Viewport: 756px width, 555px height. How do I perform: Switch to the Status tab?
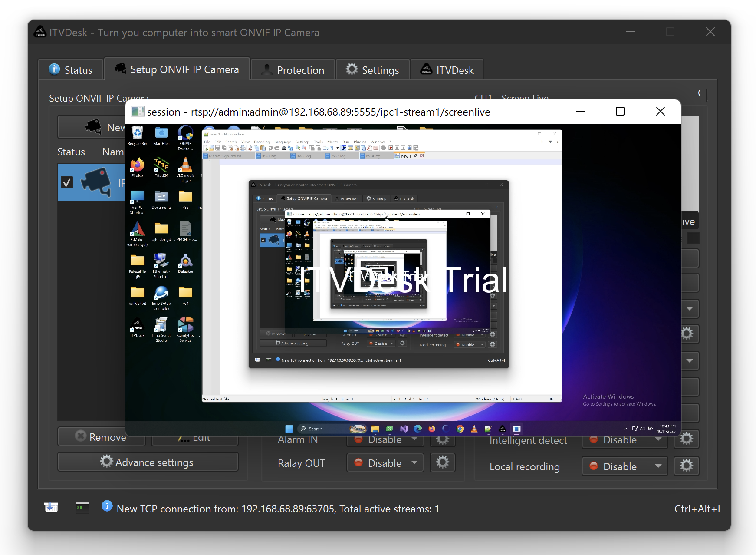coord(70,69)
